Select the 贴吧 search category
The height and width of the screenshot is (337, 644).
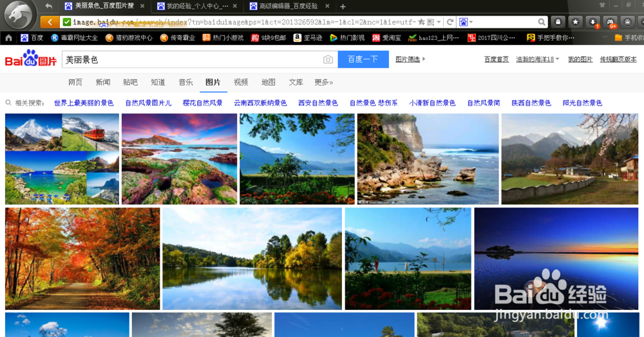(x=130, y=82)
